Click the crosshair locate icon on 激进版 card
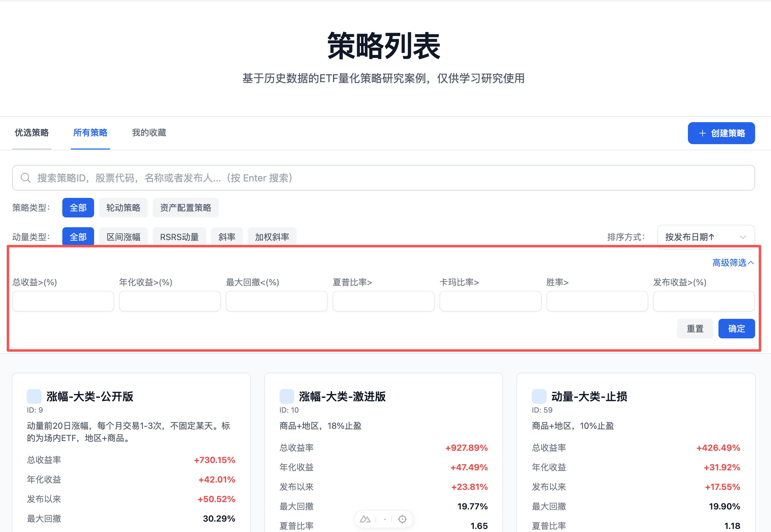Screen dimensions: 771x532 [402, 519]
